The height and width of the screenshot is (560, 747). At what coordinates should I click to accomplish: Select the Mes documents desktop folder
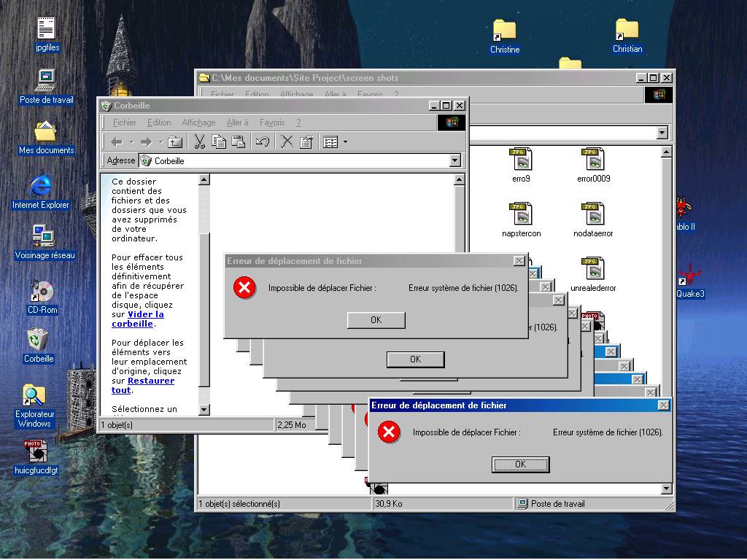[x=46, y=138]
